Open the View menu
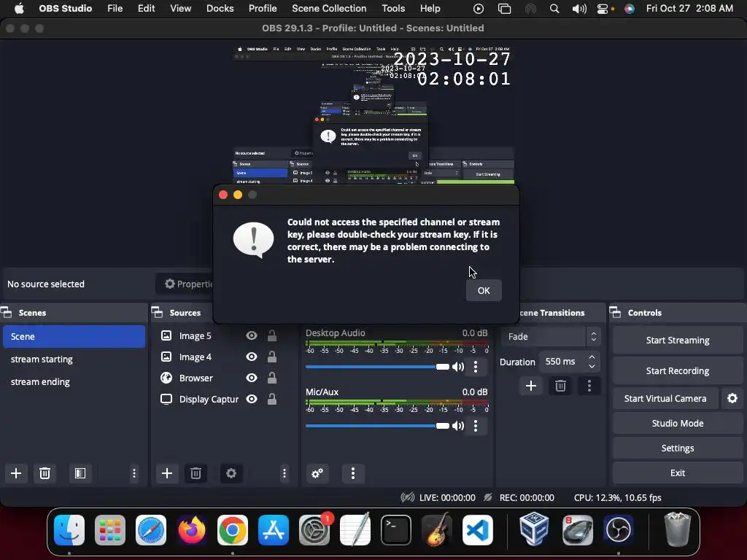This screenshot has height=560, width=747. pyautogui.click(x=181, y=9)
